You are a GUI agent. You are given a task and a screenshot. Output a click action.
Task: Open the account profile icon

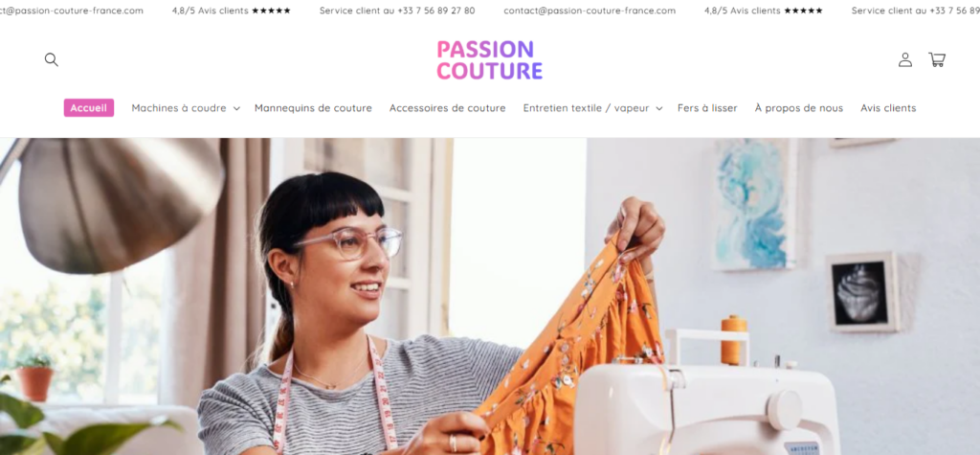905,59
